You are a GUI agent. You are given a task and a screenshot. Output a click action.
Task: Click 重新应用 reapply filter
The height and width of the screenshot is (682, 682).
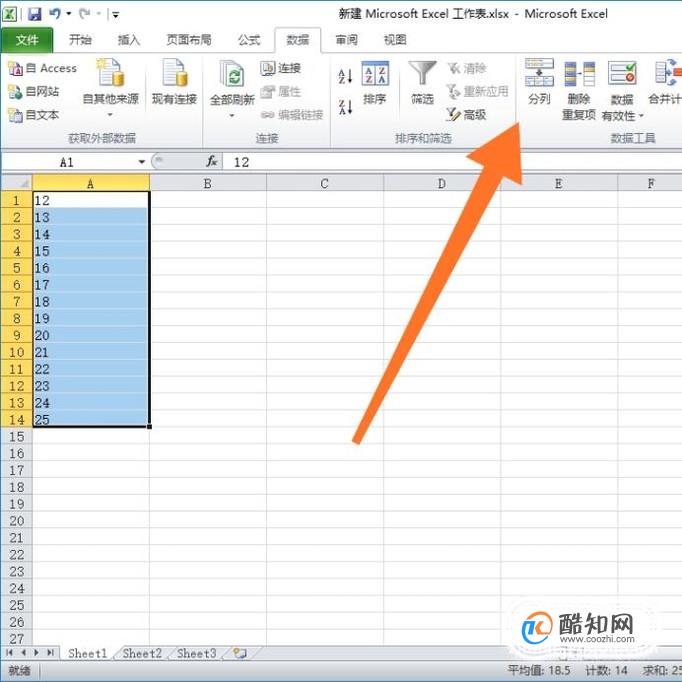(478, 91)
